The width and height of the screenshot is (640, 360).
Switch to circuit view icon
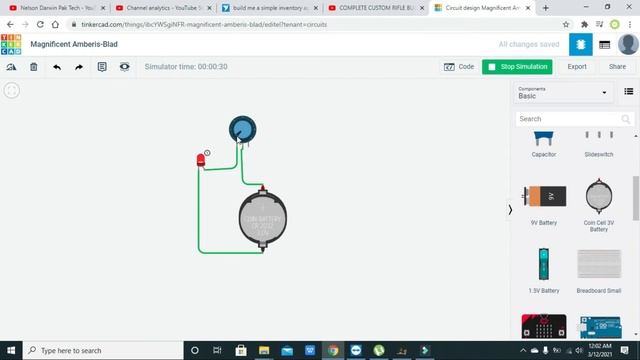[x=580, y=44]
